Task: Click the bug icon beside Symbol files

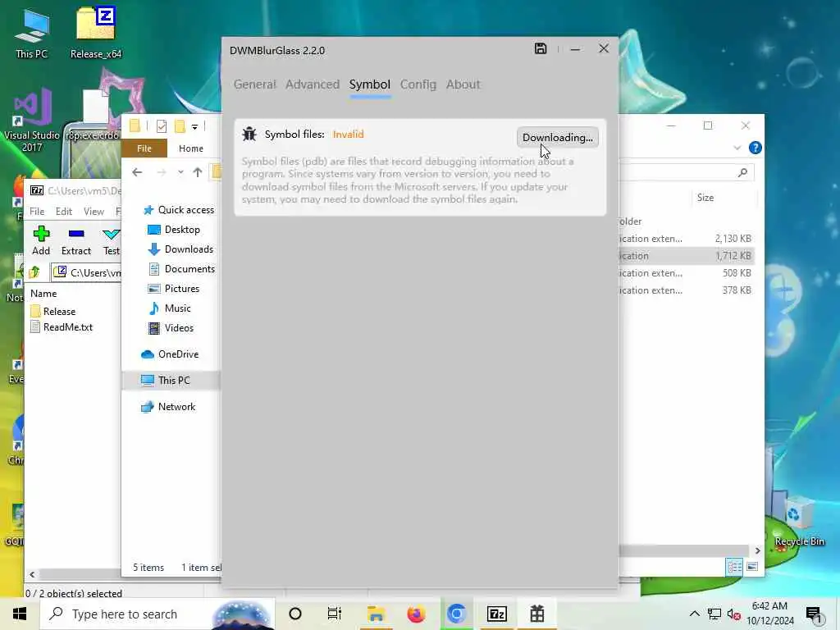Action: point(249,134)
